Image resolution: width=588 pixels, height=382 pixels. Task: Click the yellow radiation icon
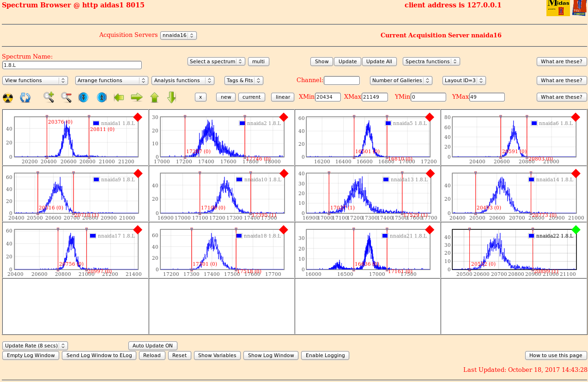click(8, 97)
